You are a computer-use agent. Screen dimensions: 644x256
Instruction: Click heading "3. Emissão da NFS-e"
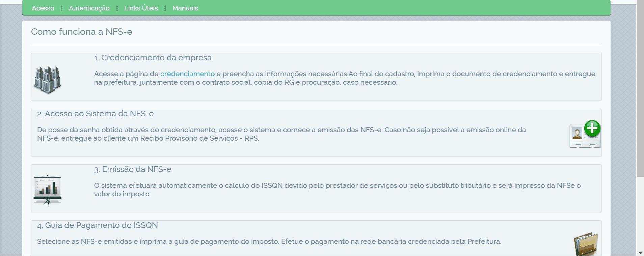click(x=133, y=169)
